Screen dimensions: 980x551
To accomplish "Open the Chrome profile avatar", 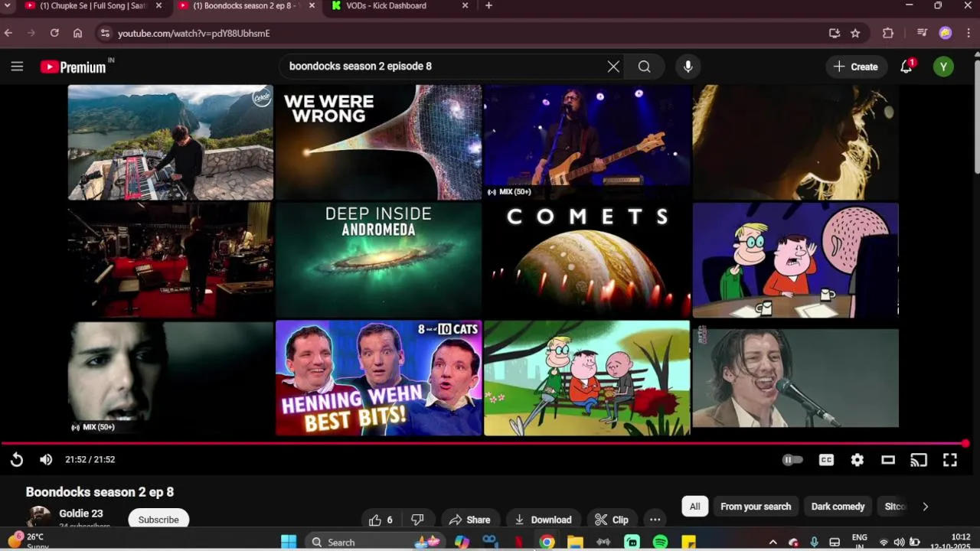I will 946,33.
